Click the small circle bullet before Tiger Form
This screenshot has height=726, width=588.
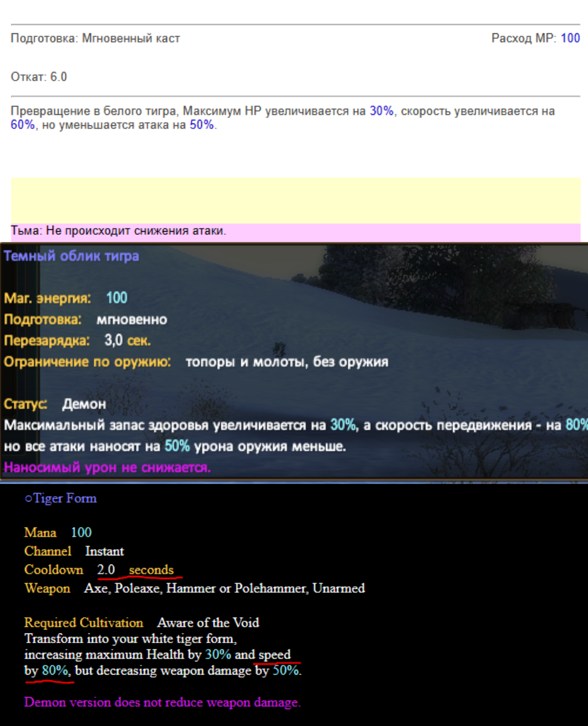tap(28, 499)
